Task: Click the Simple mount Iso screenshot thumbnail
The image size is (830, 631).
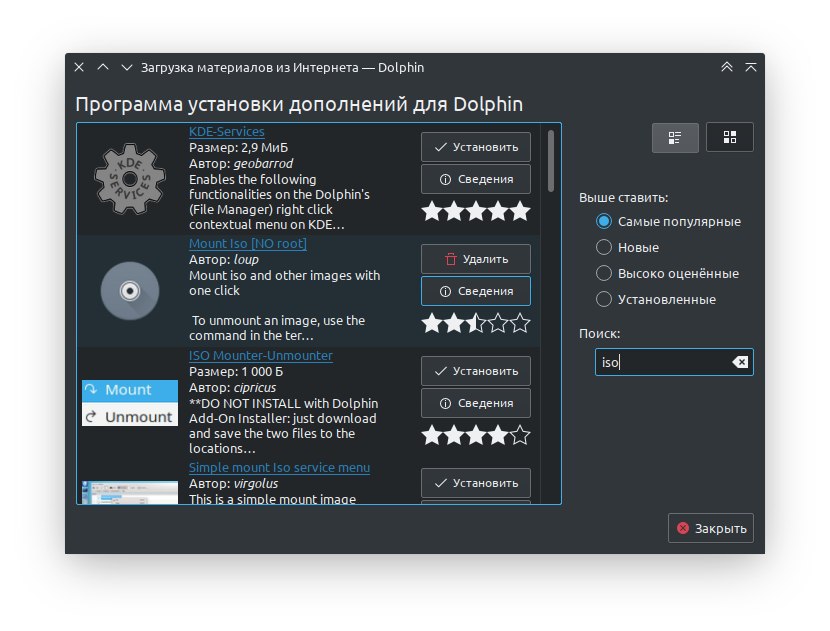Action: tap(130, 492)
